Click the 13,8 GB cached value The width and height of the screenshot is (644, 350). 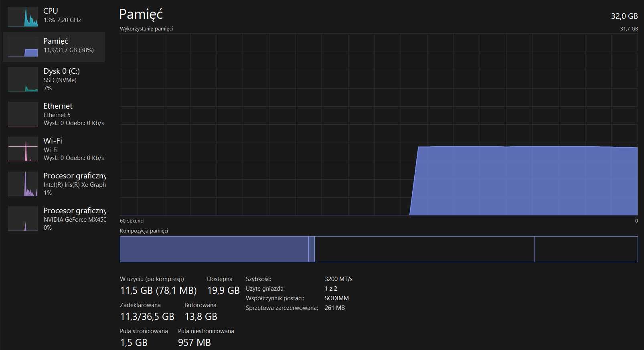tap(201, 317)
